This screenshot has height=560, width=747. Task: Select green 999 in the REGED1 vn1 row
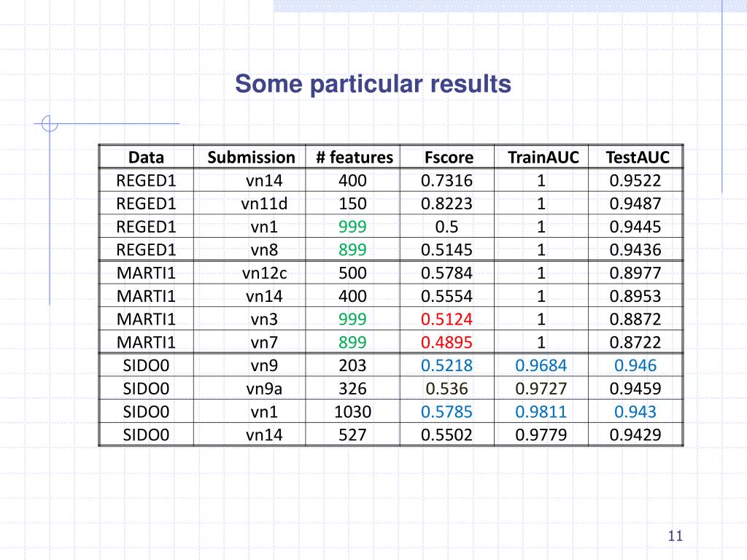[x=352, y=227]
